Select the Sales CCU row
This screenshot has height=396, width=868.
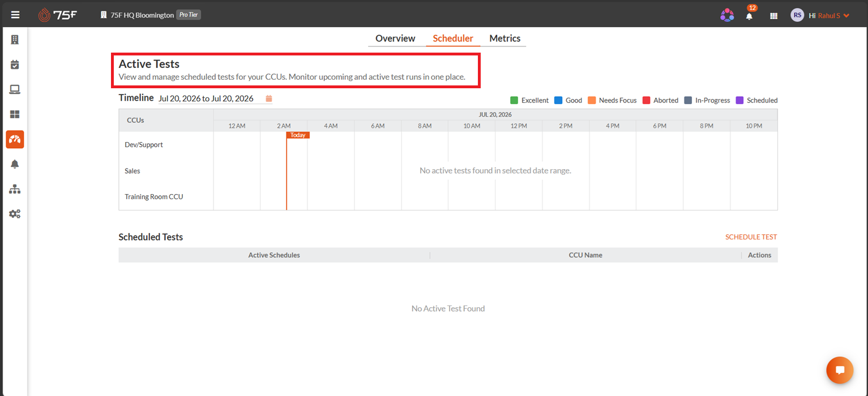click(x=132, y=171)
